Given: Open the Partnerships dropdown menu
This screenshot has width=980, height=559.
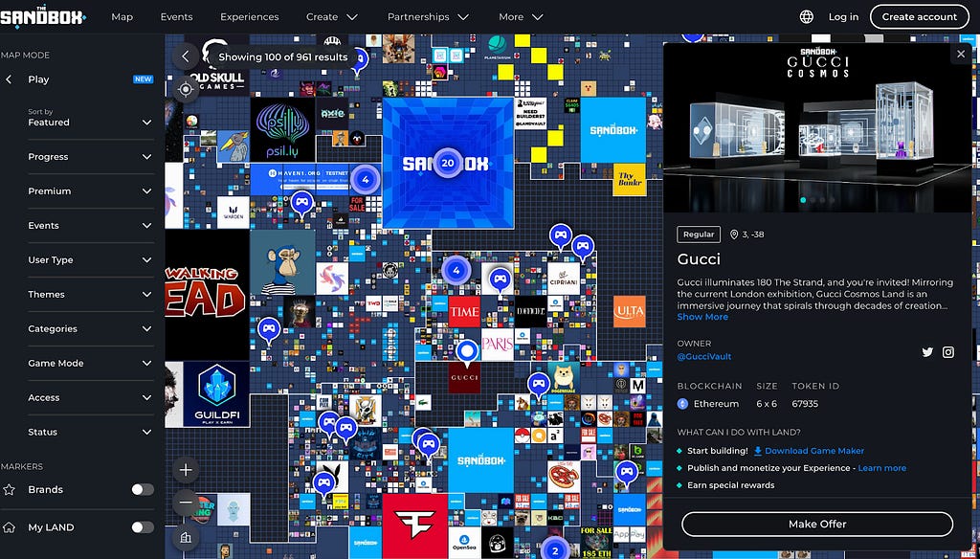Looking at the screenshot, I should click(x=428, y=17).
